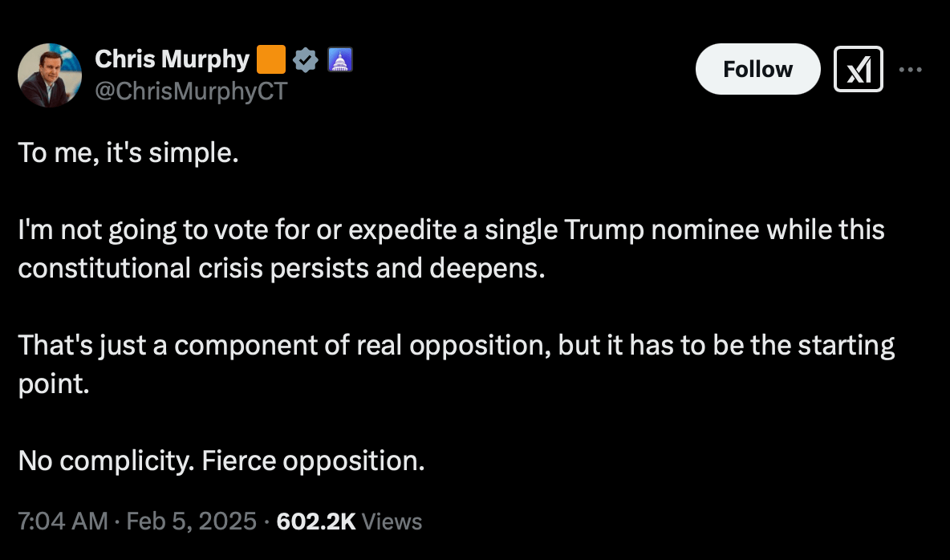This screenshot has height=560, width=950.
Task: Open the Chris Murphy display name link
Action: pyautogui.click(x=172, y=59)
